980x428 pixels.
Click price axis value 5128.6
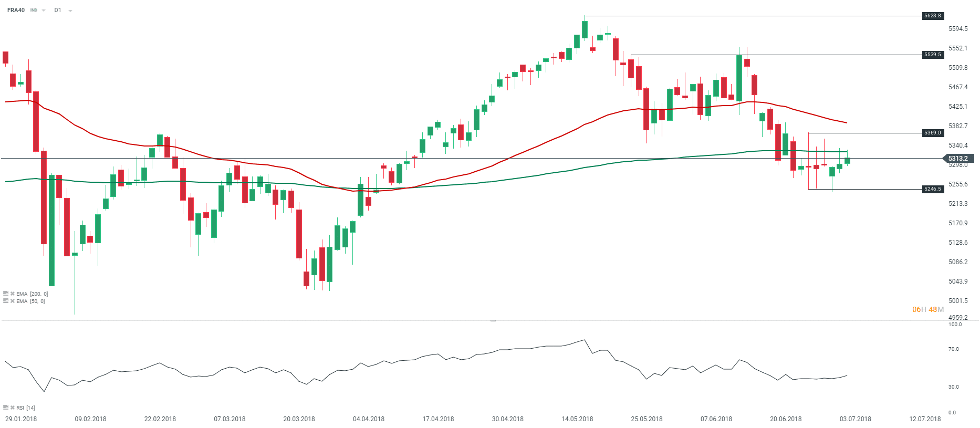958,243
